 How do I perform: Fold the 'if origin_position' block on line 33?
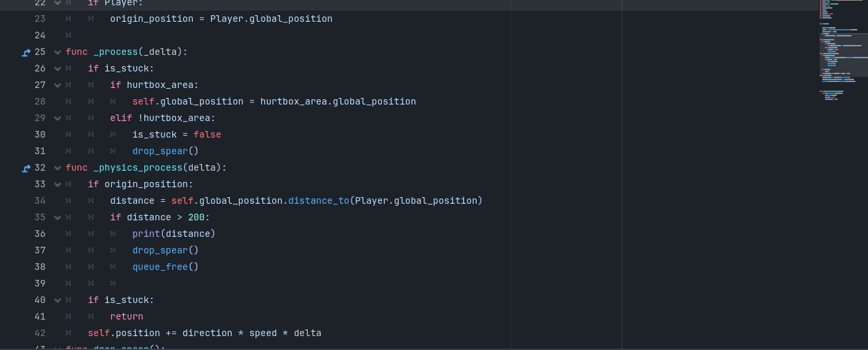coord(58,185)
